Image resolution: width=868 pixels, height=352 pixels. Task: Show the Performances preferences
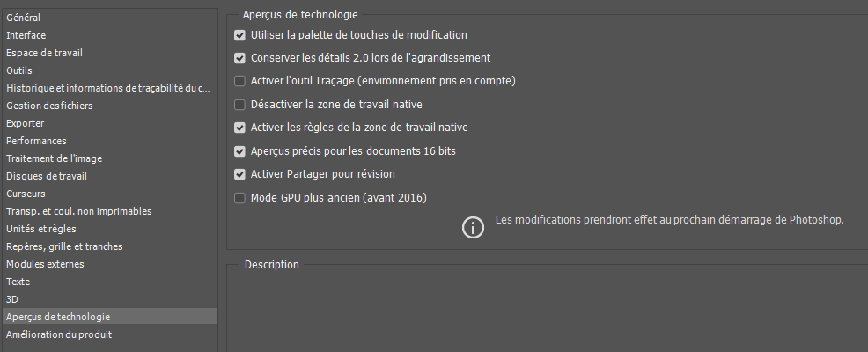point(36,141)
